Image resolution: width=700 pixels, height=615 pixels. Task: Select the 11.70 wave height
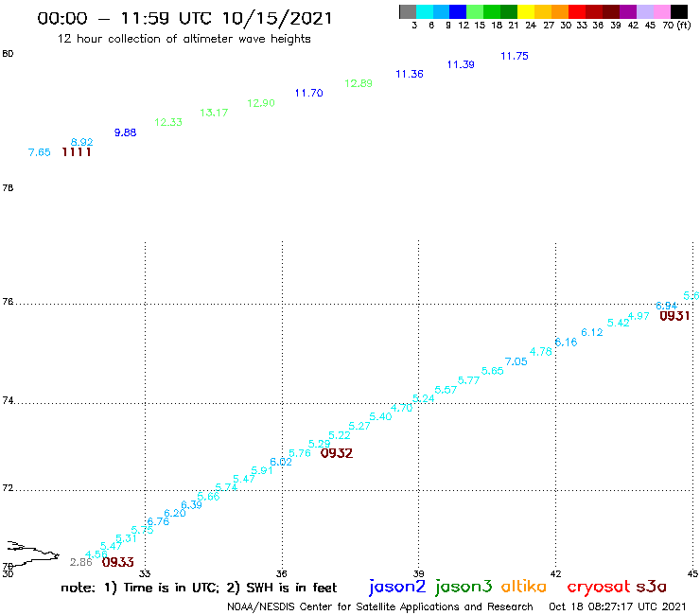pos(309,93)
